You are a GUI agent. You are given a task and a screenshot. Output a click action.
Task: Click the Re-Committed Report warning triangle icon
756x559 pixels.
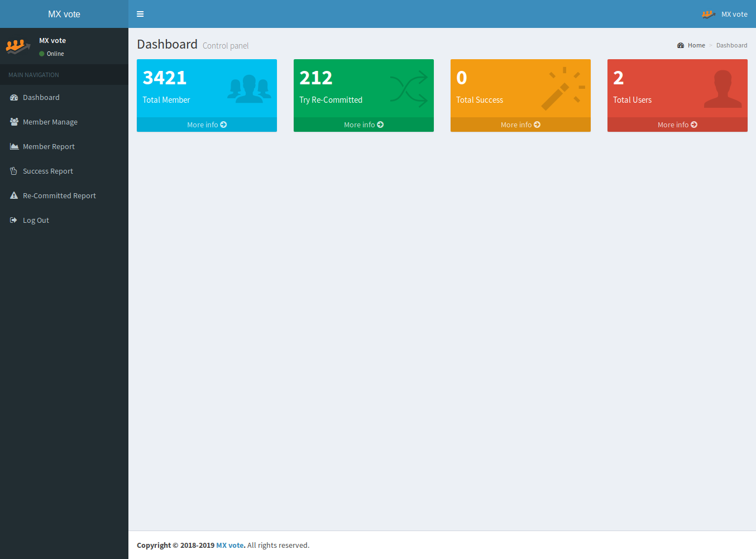tap(13, 195)
